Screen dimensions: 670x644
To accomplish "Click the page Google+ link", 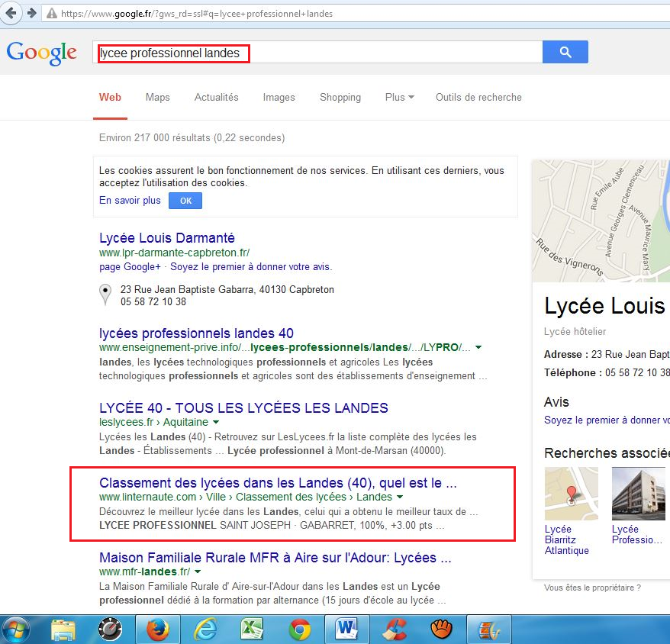I will (x=130, y=266).
